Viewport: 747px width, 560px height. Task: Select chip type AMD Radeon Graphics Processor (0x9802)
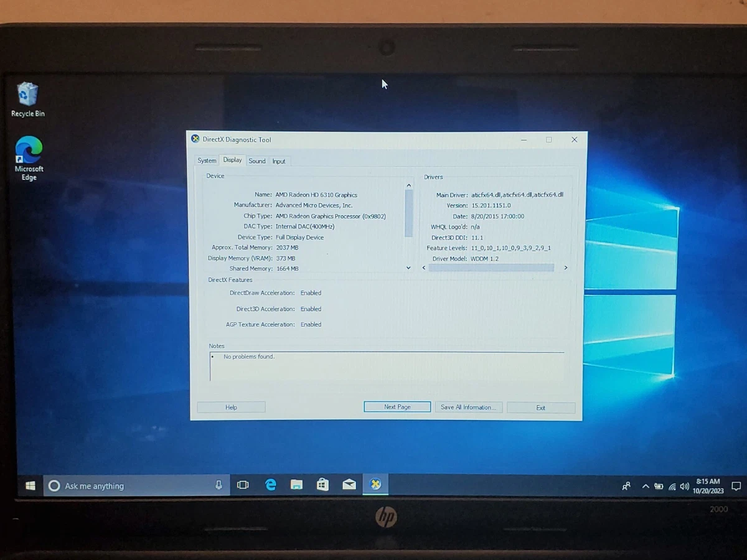pyautogui.click(x=331, y=216)
